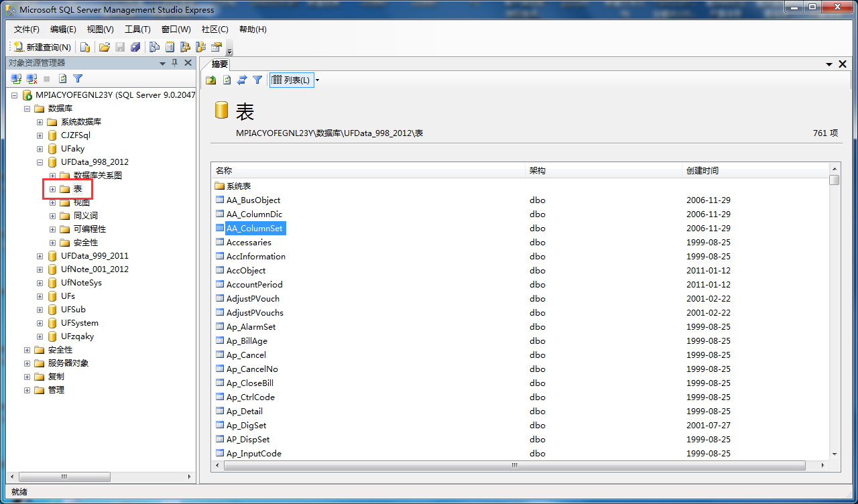Screen dimensions: 858x504
Task: Click the Disconnect icon in Object Explorer
Action: click(x=30, y=78)
